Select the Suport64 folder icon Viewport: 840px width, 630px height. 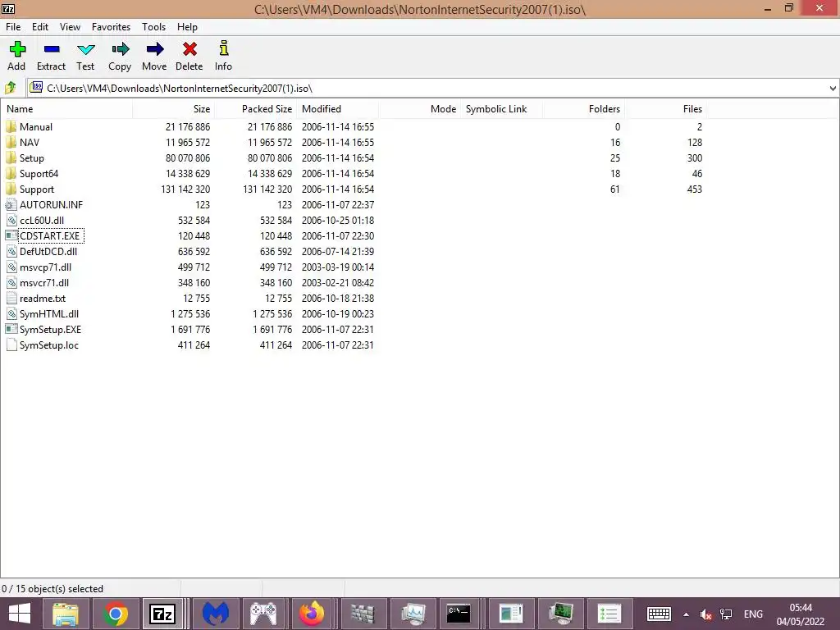coord(11,174)
